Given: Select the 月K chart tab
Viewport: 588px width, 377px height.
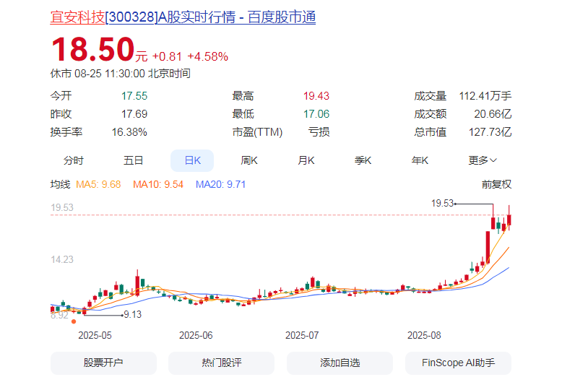Looking at the screenshot, I should [x=306, y=160].
